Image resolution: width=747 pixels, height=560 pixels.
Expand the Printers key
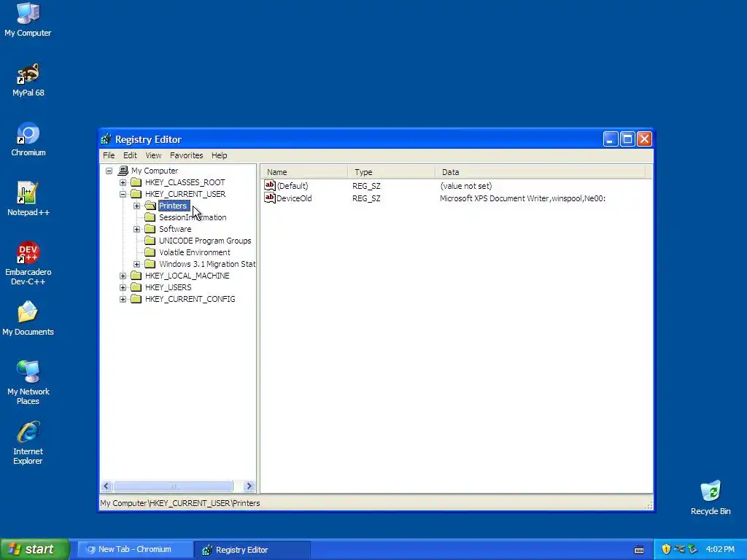136,206
